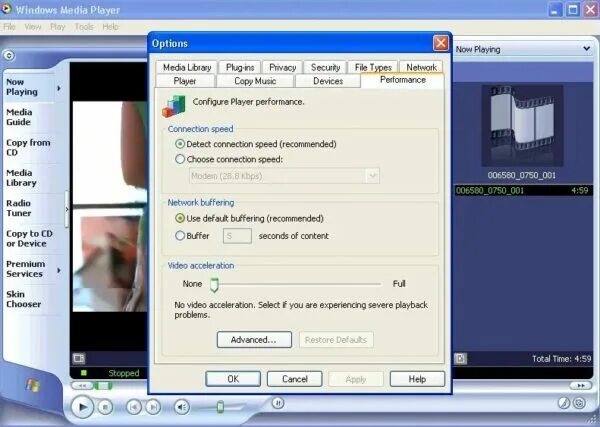Go to the previous track
Screen dimensions: 600x427
[x=134, y=407]
